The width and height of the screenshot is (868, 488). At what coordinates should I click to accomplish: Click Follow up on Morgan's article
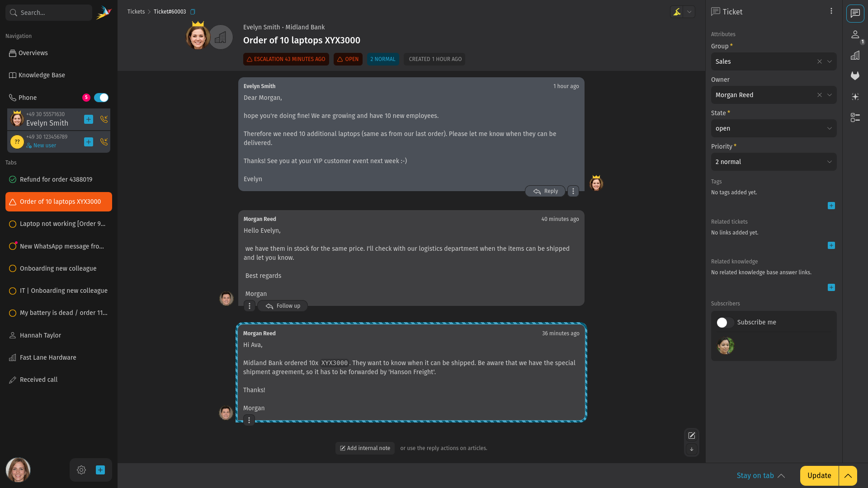coord(283,306)
